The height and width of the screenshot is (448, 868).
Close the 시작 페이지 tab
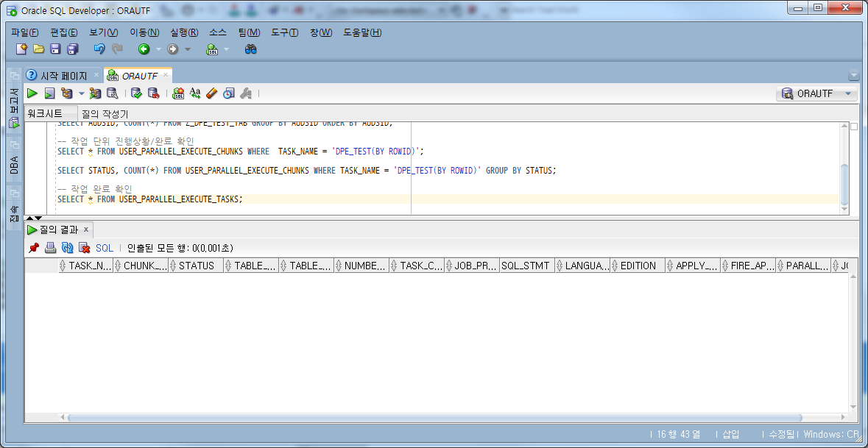(96, 74)
